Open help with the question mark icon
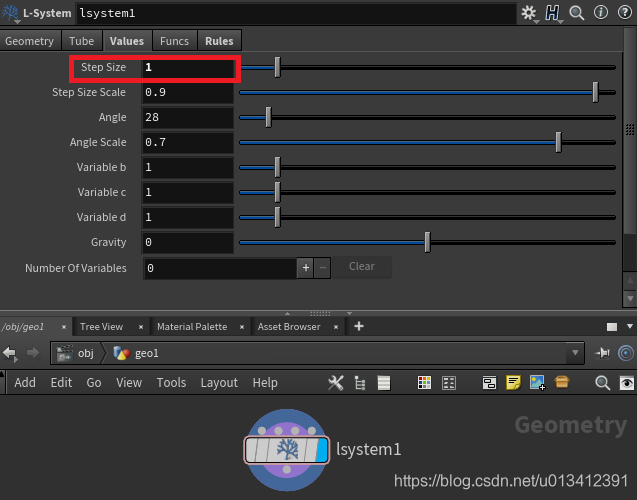Viewport: 637px width, 500px height. coord(625,13)
